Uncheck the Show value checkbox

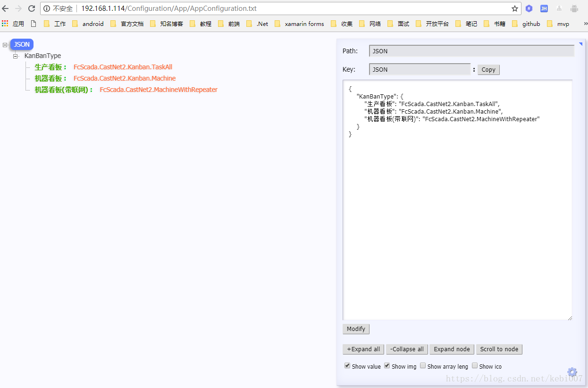pos(347,365)
